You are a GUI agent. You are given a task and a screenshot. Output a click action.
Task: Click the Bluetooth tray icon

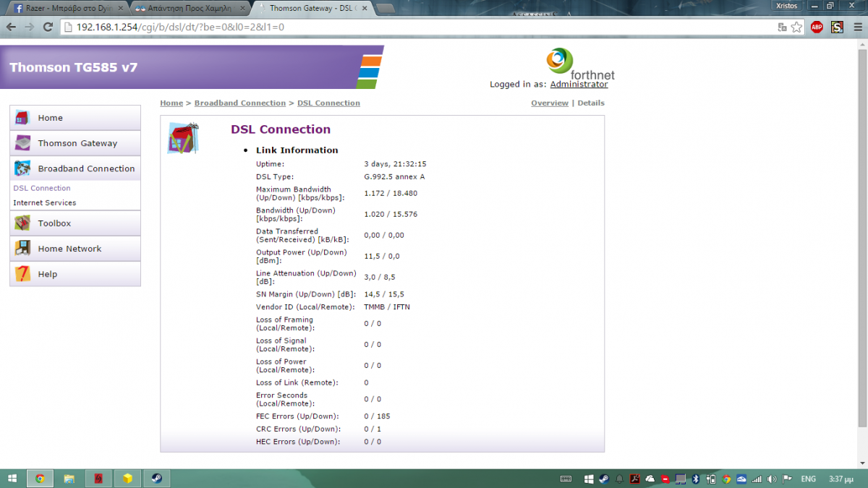pos(695,479)
